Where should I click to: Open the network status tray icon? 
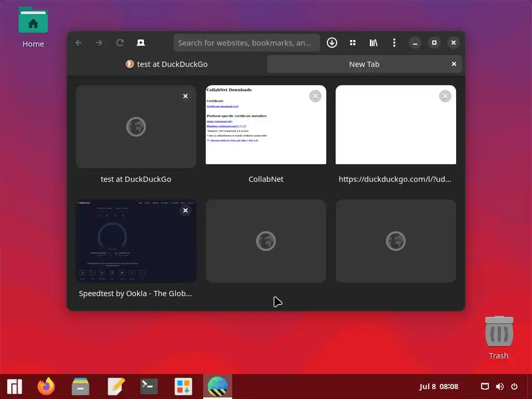pos(485,387)
